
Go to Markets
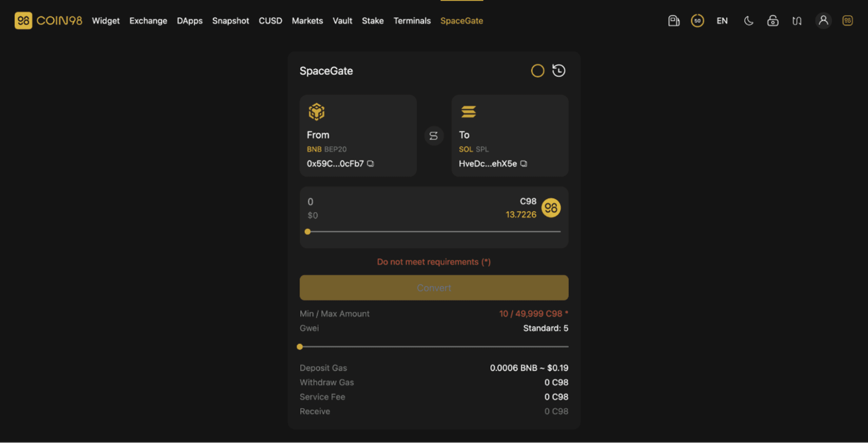307,21
